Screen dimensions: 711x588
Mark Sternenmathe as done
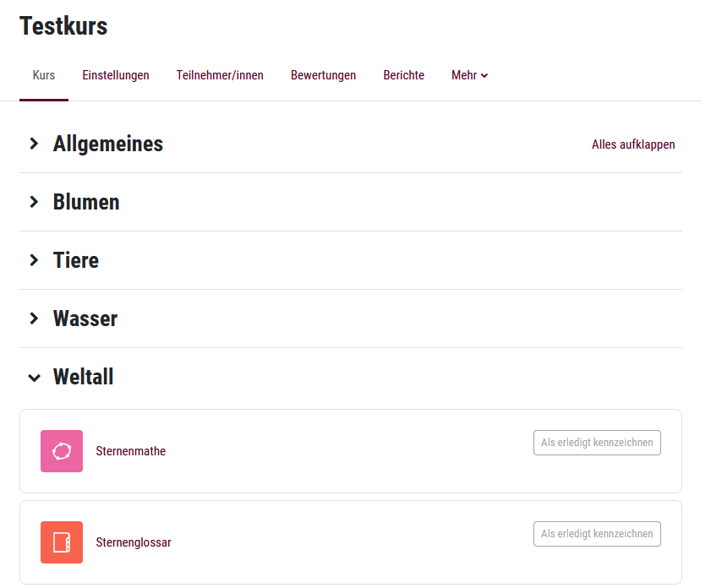[597, 443]
